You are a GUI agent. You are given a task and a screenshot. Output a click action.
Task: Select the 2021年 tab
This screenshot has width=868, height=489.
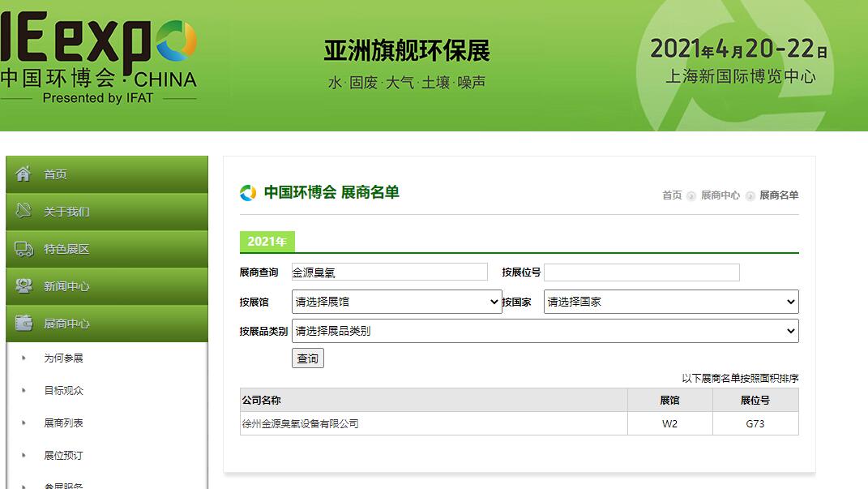267,242
